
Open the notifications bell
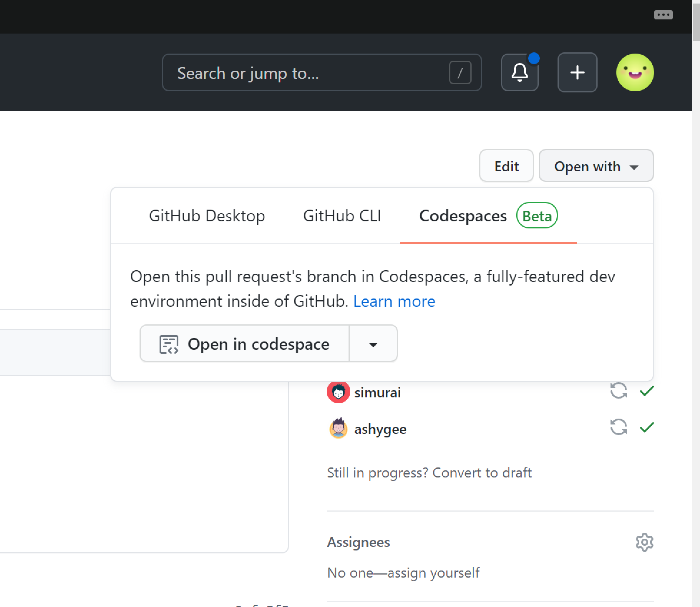click(520, 72)
